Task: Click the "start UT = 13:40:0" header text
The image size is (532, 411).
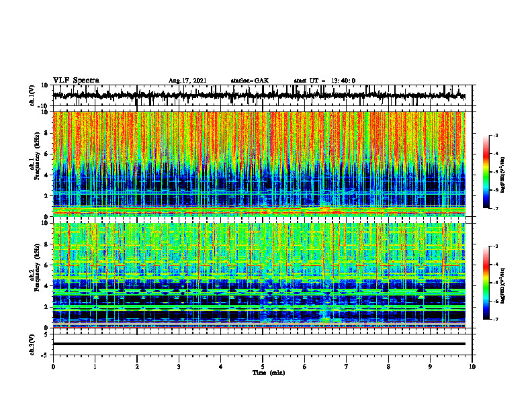Action: pyautogui.click(x=324, y=81)
